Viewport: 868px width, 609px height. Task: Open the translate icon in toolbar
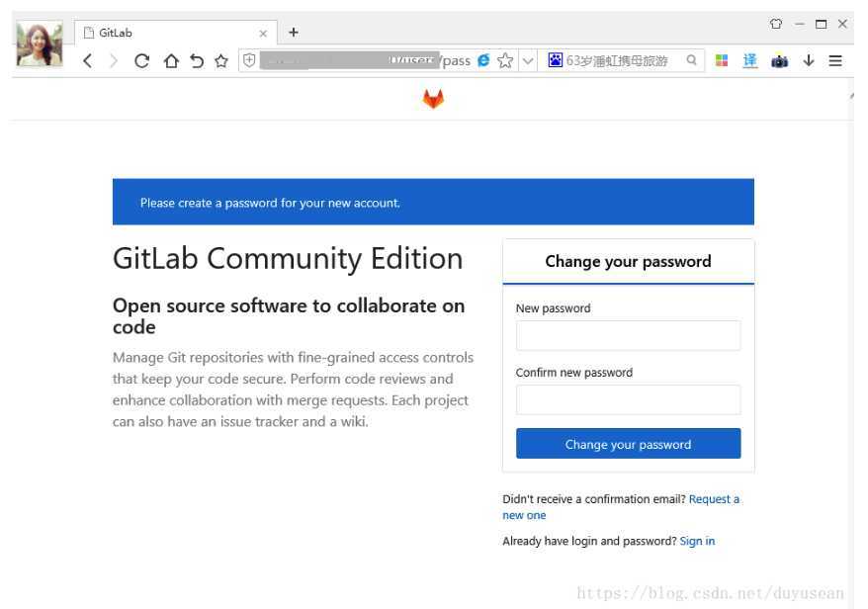click(750, 60)
